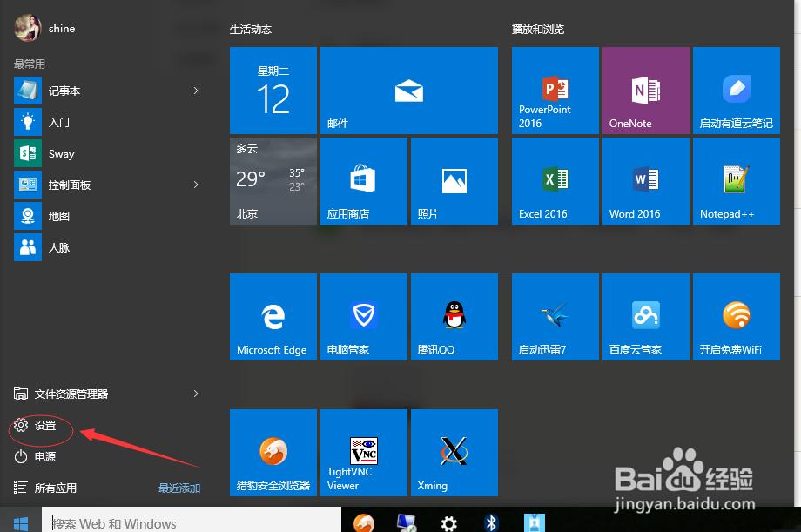Screen dimensions: 801x532
Task: Open the 记事本 Notepad app
Action: point(106,91)
